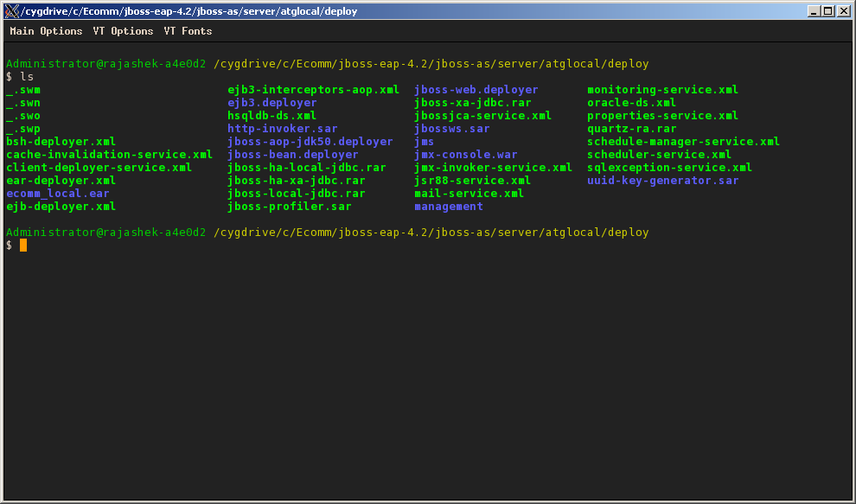The image size is (856, 504).
Task: Click jbossjca-service.xml entry
Action: pyautogui.click(x=483, y=116)
